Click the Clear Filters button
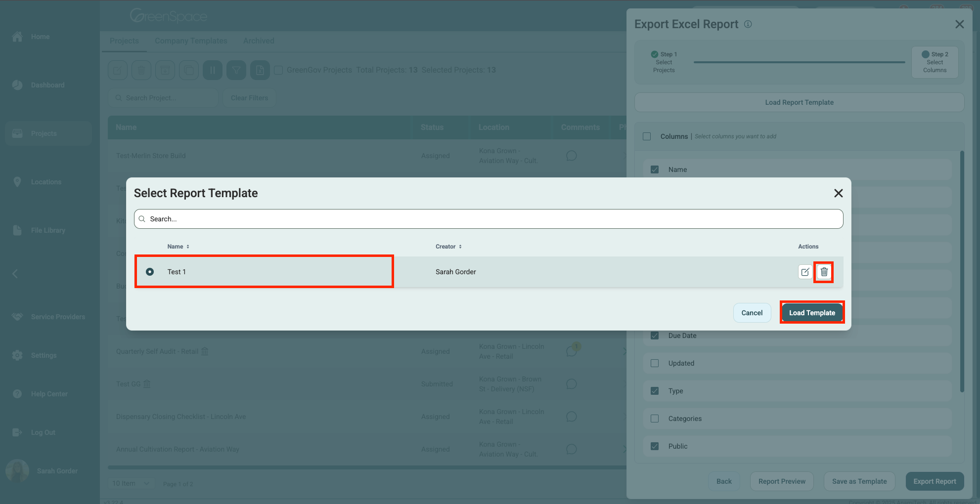 [x=249, y=98]
